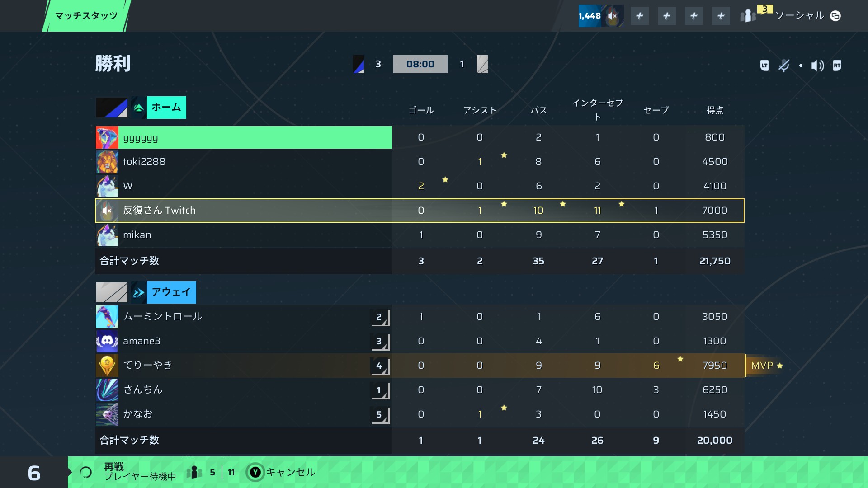Click the first empty party slot plus
Image resolution: width=868 pixels, height=488 pixels.
[640, 16]
